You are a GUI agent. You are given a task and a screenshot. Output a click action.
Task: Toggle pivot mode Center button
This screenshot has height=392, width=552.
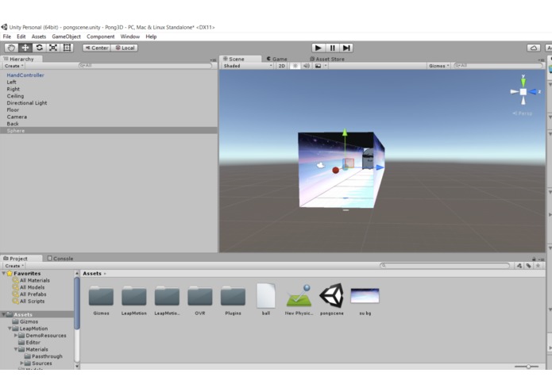click(x=97, y=48)
